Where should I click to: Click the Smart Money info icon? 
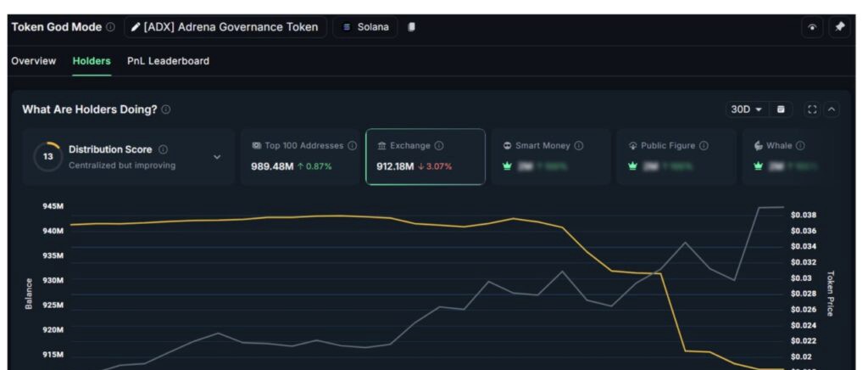coord(578,146)
